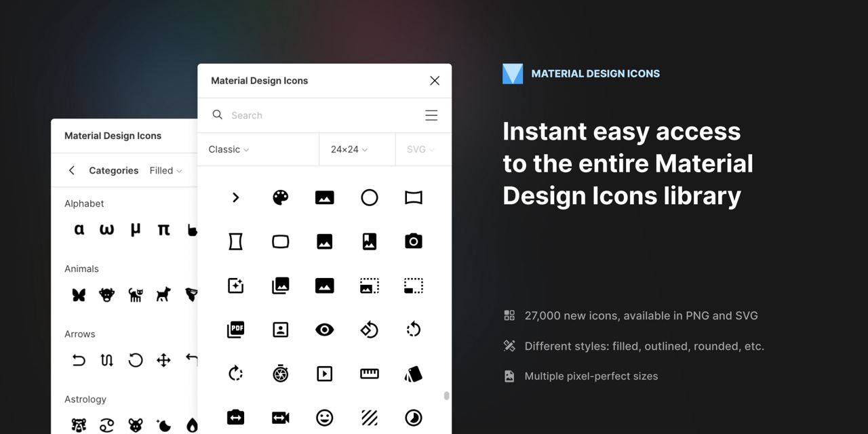Choose the dog icon under Animals
Viewport: 868px width, 434px height.
pos(163,294)
